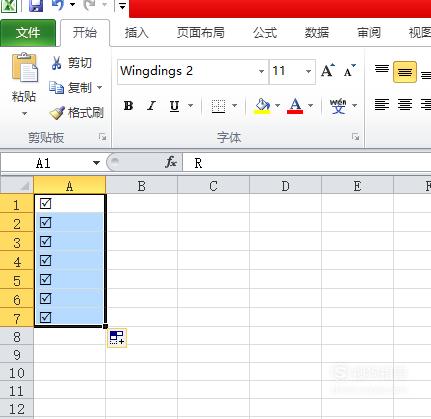Toggle Bold formatting
This screenshot has width=431, height=419.
[129, 106]
